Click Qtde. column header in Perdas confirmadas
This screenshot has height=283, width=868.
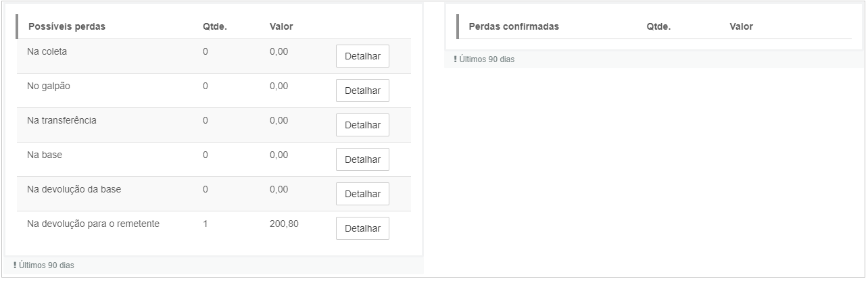point(658,26)
